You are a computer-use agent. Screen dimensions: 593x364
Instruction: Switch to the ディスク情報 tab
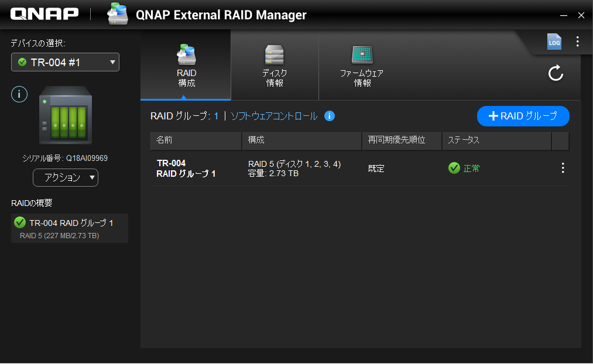coord(274,66)
